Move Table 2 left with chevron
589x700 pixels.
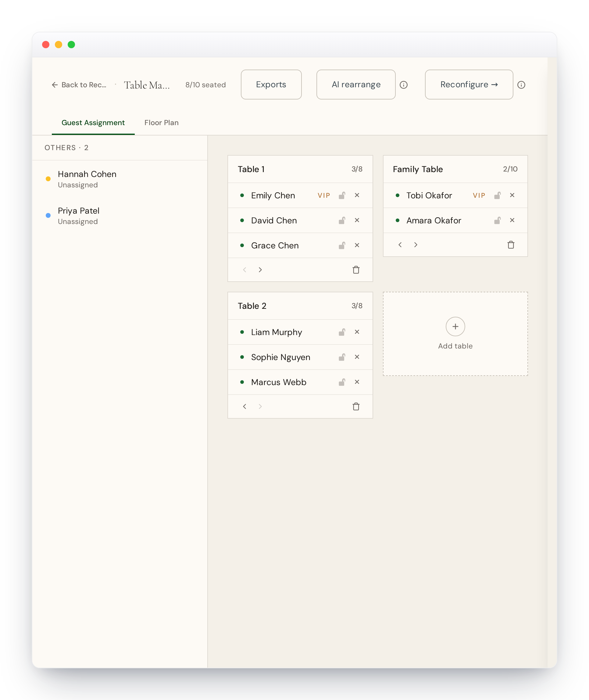(x=245, y=406)
